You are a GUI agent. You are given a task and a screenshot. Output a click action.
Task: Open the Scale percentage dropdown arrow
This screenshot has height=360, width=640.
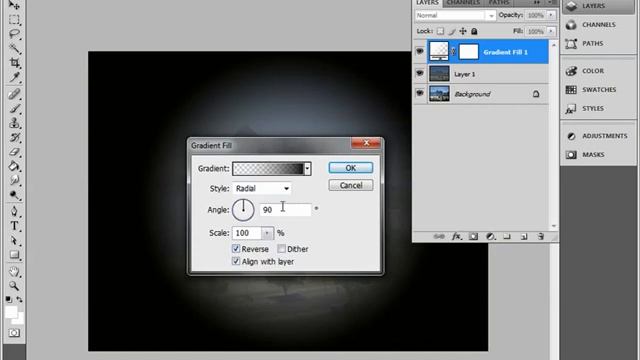pyautogui.click(x=267, y=233)
